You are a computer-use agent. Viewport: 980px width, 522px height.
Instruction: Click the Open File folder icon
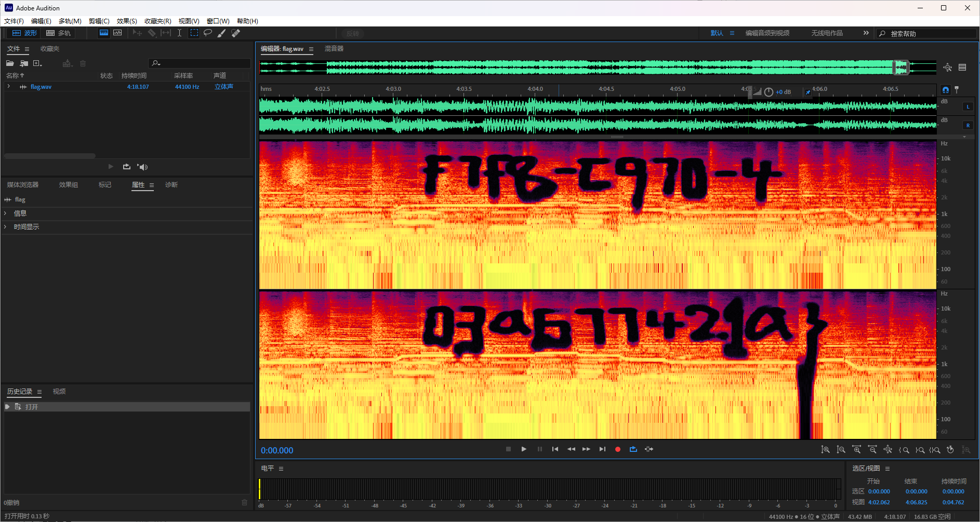point(10,63)
